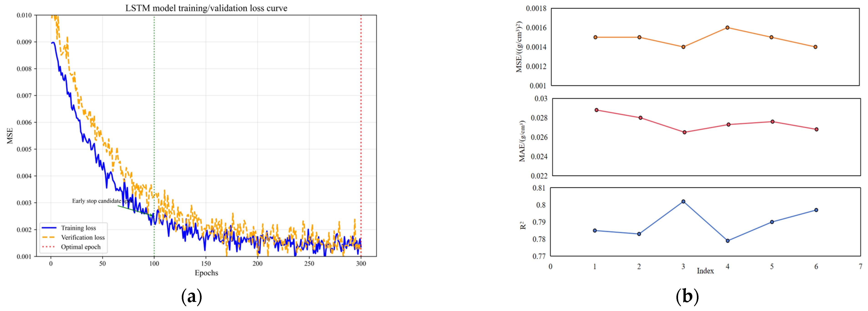The height and width of the screenshot is (311, 868).
Task: Click the x-axis tick label 200 under Epochs
Action: coord(257,263)
